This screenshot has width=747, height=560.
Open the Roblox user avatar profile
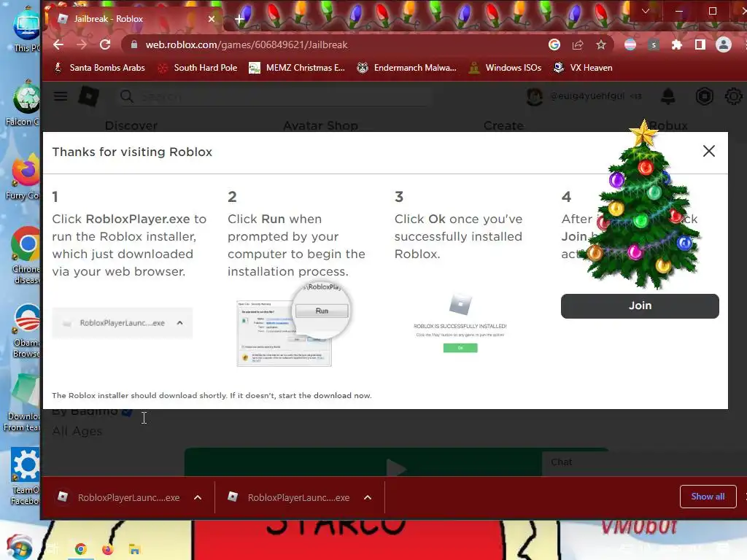click(535, 96)
